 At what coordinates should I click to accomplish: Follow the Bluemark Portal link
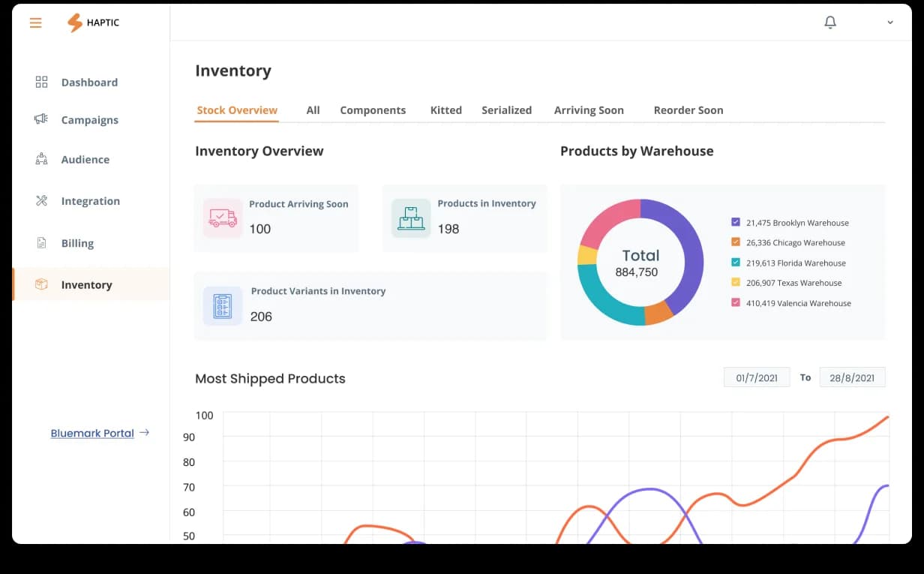point(92,433)
